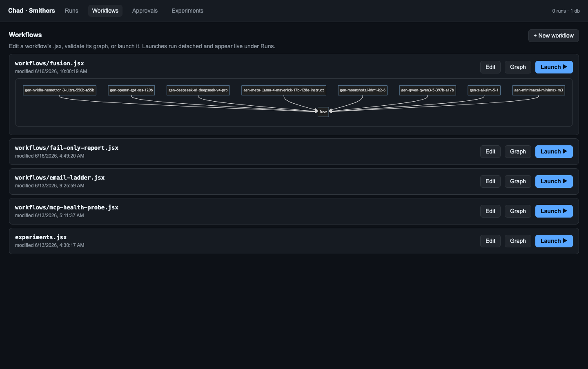This screenshot has width=588, height=369.
Task: Select the gen-meta-llama-4-maverick node
Action: [284, 90]
